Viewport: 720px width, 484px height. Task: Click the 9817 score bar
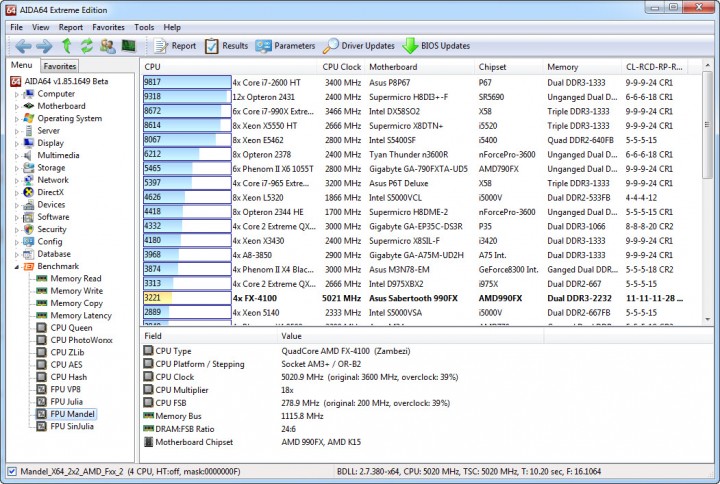(187, 82)
